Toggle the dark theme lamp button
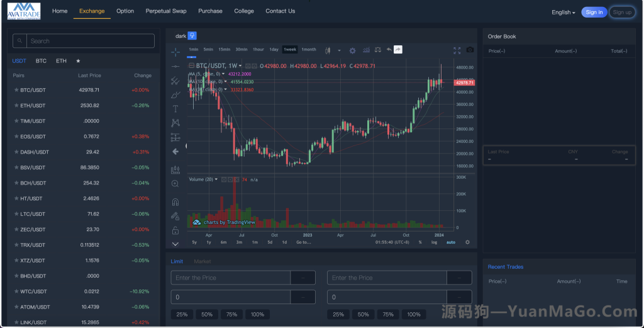This screenshot has height=328, width=644. [x=192, y=36]
